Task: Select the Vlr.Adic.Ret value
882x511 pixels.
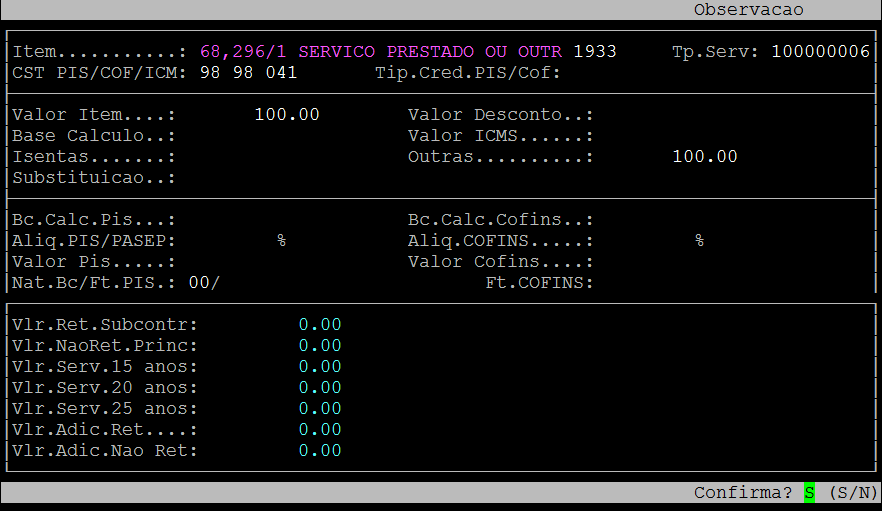Action: (x=320, y=430)
